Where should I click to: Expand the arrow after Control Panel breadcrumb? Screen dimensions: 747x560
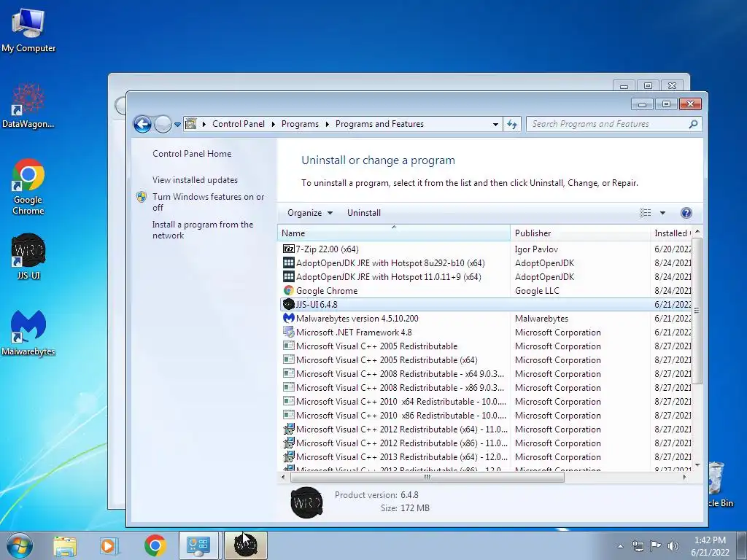273,124
